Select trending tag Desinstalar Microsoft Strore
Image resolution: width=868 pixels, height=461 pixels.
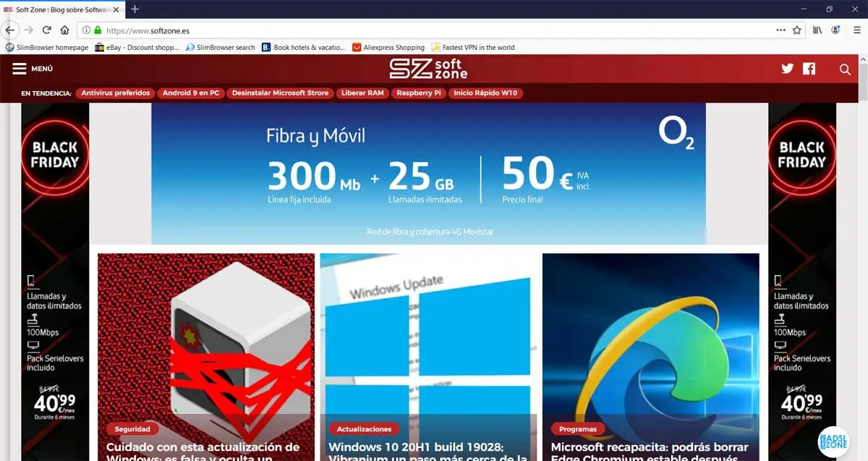tap(280, 93)
